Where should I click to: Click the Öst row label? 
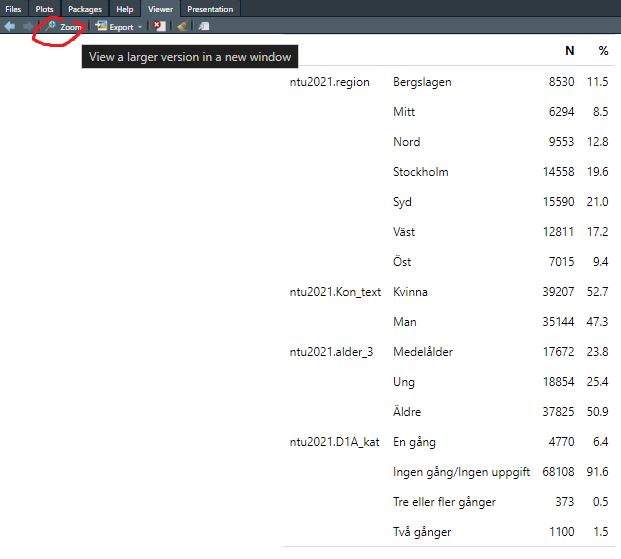pos(402,261)
